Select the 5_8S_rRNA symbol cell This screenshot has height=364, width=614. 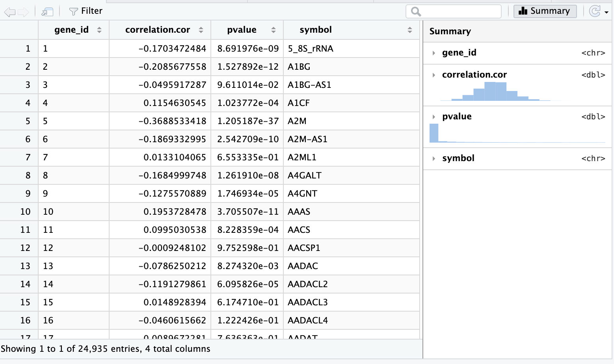(x=351, y=48)
